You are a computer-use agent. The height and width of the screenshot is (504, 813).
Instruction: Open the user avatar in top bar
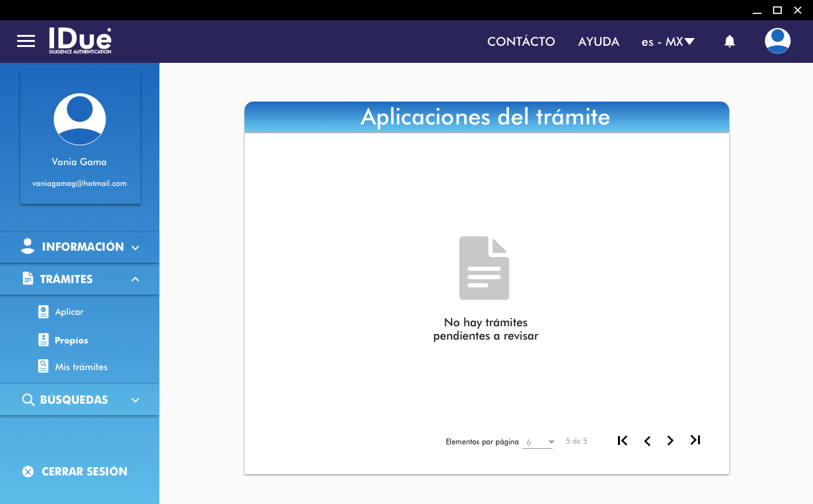coord(777,41)
